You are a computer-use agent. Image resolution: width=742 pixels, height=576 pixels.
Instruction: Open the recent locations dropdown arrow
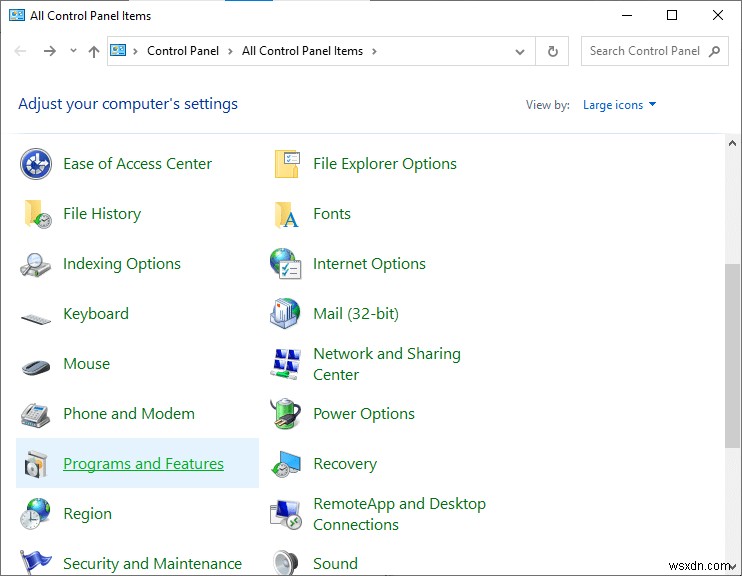pyautogui.click(x=73, y=51)
